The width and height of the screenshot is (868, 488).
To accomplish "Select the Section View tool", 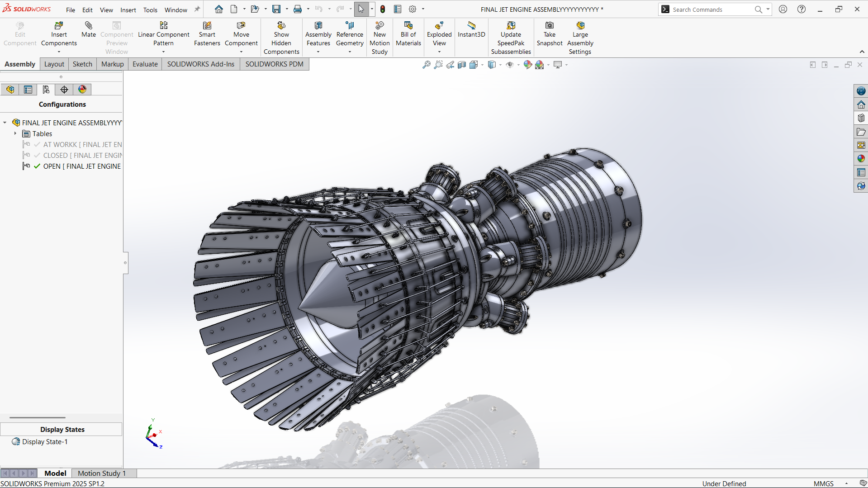I will pyautogui.click(x=462, y=65).
